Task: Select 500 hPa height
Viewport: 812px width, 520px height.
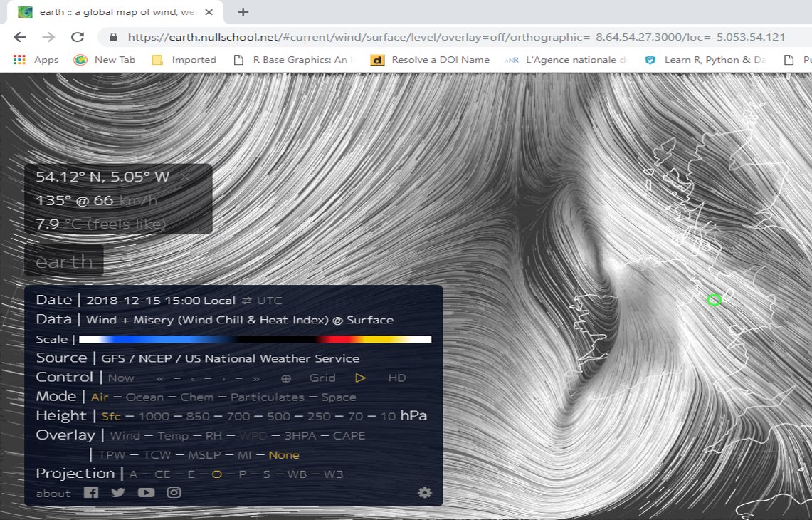Action: pyautogui.click(x=278, y=416)
